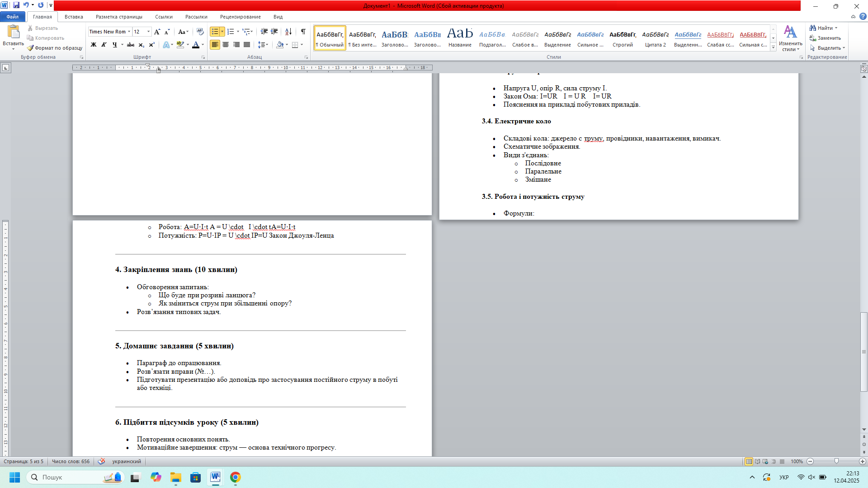Toggle Align Right text alignment

236,45
